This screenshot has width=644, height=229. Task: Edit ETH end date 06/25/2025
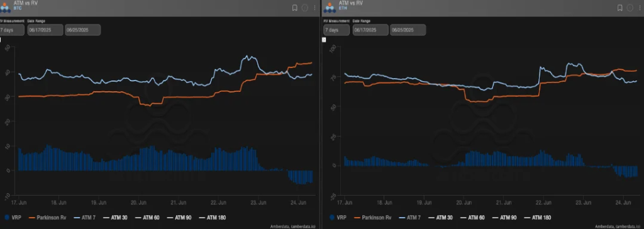point(408,30)
